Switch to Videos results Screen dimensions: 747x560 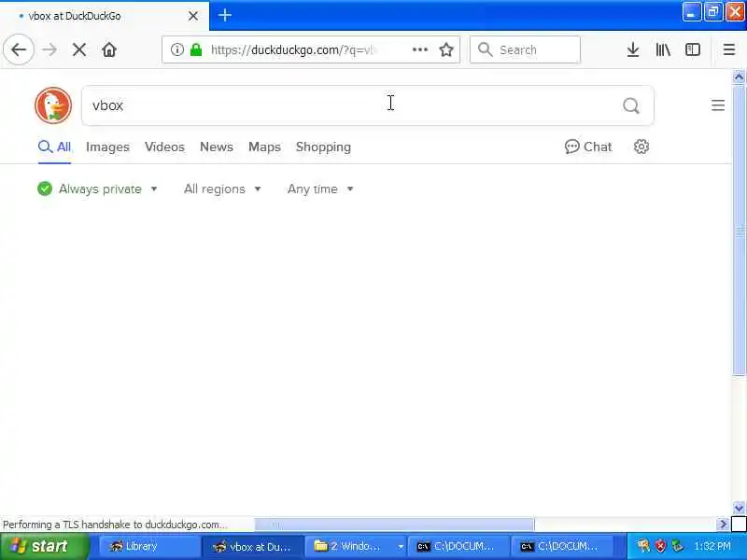[164, 147]
